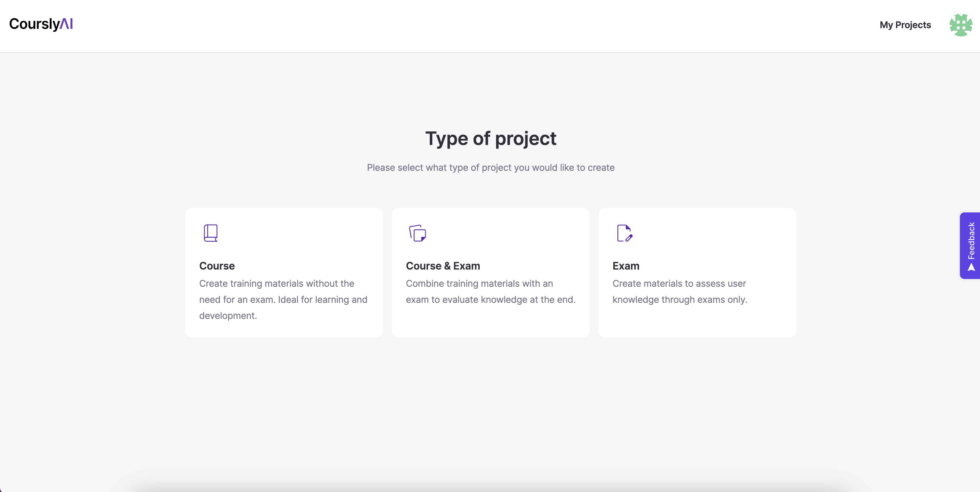Image resolution: width=980 pixels, height=492 pixels.
Task: Click Course card description text
Action: coord(283,299)
